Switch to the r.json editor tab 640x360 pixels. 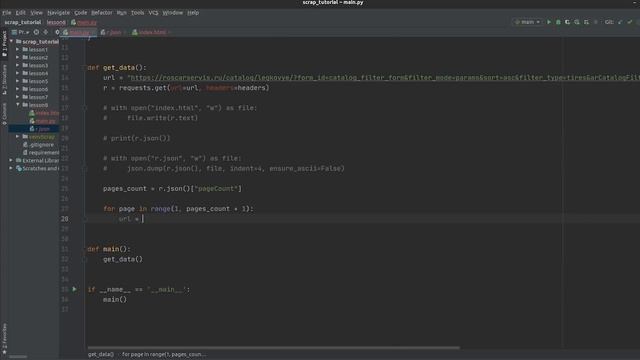click(113, 32)
